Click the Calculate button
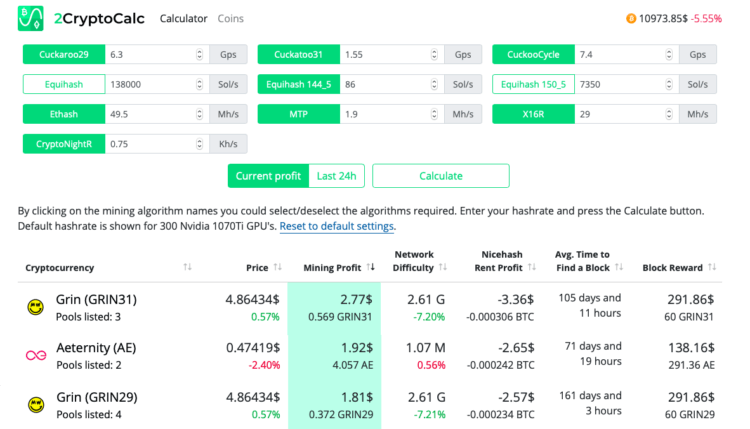Viewport: 750px width, 429px height. coord(441,176)
